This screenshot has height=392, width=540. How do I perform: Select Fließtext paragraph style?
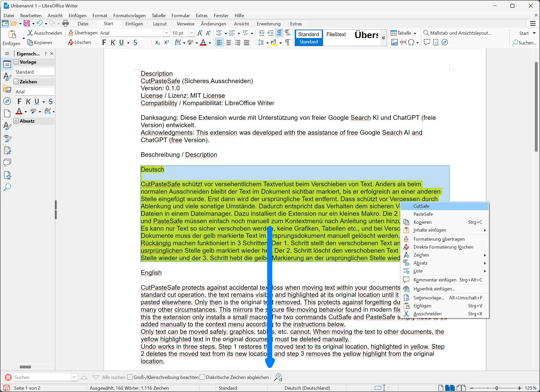tap(336, 34)
